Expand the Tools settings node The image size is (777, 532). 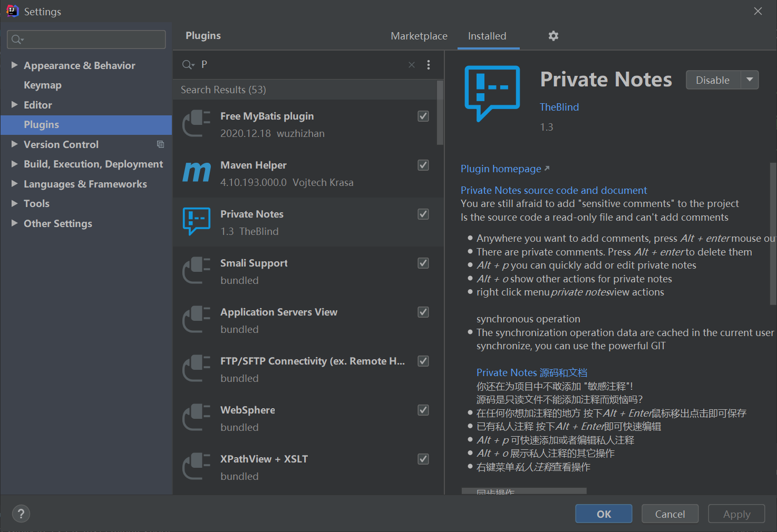click(15, 203)
